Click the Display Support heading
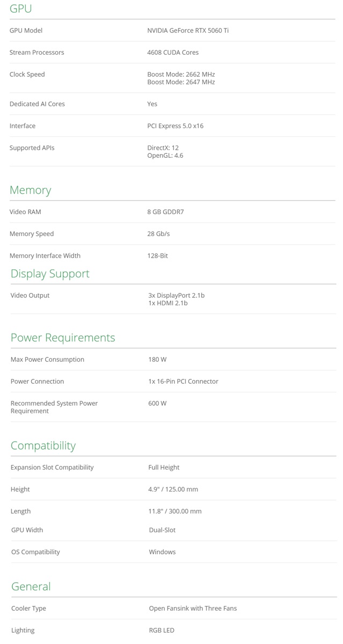The width and height of the screenshot is (343, 644). click(50, 274)
